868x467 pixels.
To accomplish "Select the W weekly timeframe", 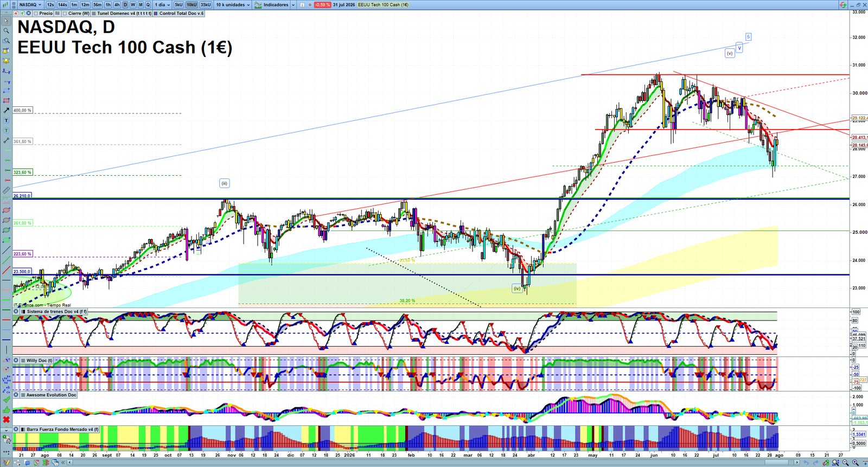I will click(x=133, y=5).
